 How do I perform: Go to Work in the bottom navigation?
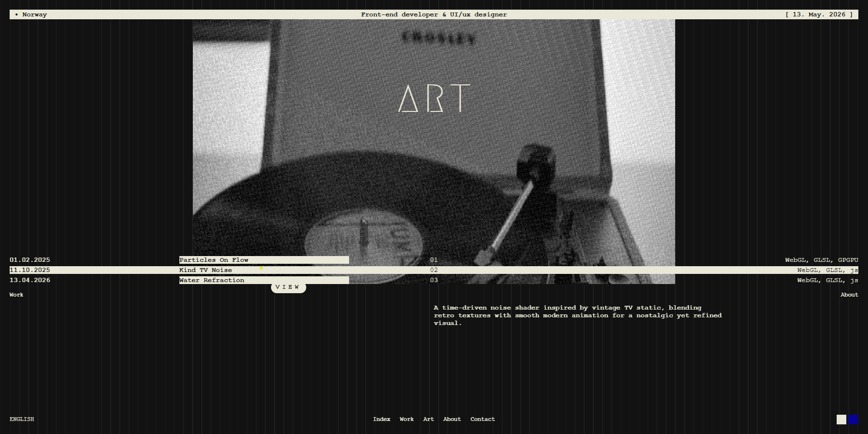pyautogui.click(x=407, y=419)
